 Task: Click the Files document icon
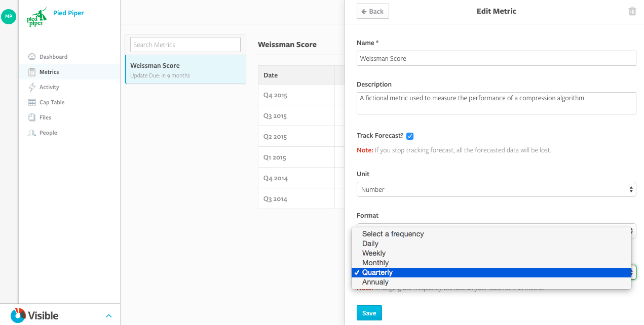tap(32, 117)
